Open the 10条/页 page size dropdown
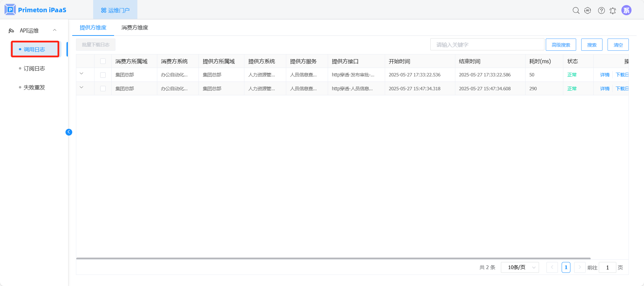The image size is (644, 286). (520, 267)
